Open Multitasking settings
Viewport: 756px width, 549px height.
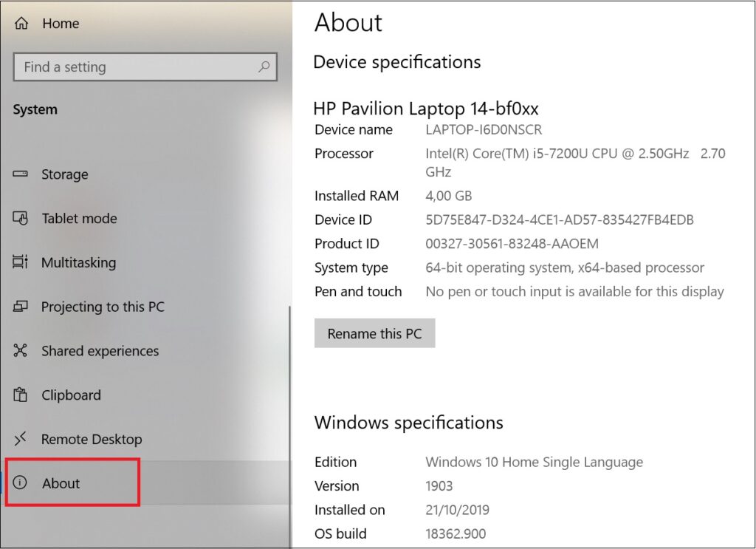pyautogui.click(x=78, y=263)
